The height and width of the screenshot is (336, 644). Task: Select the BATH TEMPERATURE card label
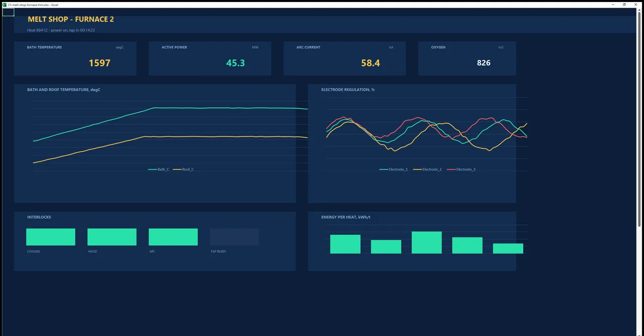pos(45,47)
